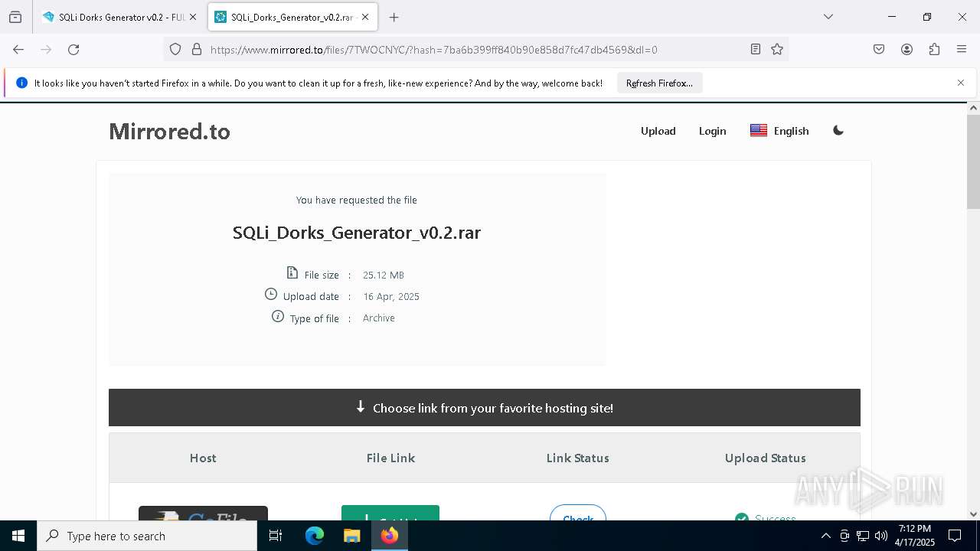This screenshot has height=551, width=980.
Task: Toggle reader view icon
Action: (x=756, y=50)
